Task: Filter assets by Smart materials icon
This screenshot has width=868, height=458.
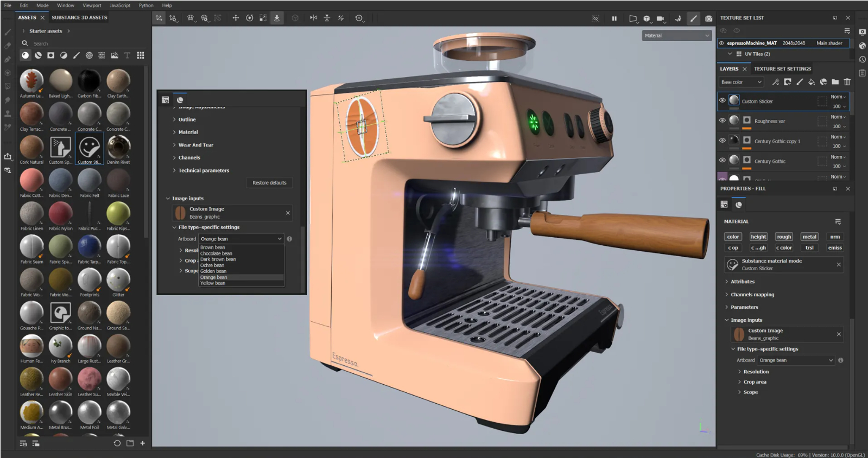Action: pos(38,55)
